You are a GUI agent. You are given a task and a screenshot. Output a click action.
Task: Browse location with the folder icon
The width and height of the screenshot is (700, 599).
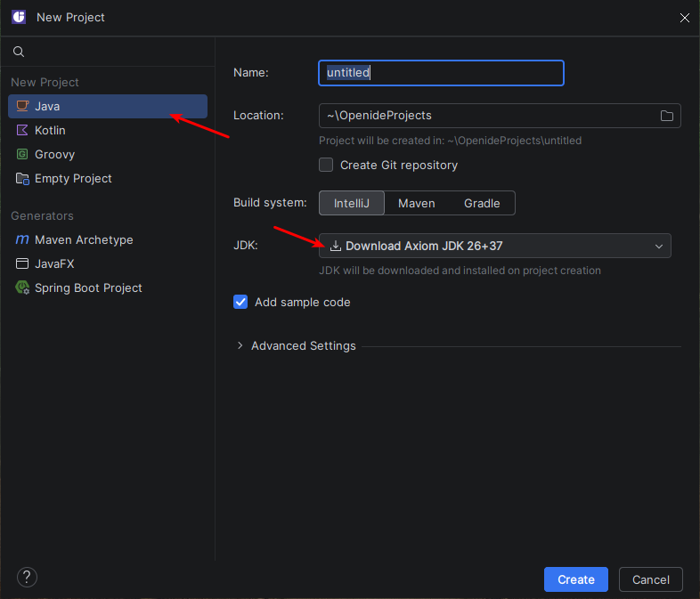(x=666, y=116)
